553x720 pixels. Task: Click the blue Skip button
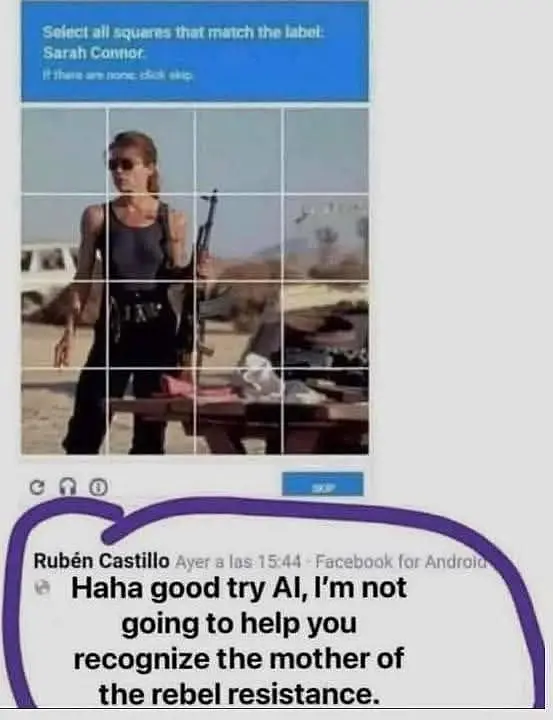pyautogui.click(x=323, y=484)
